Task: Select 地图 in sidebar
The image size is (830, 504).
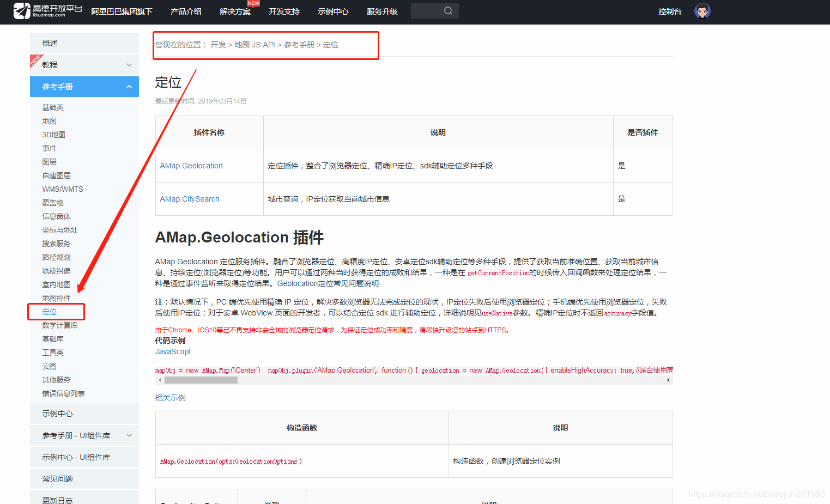Action: (x=49, y=121)
